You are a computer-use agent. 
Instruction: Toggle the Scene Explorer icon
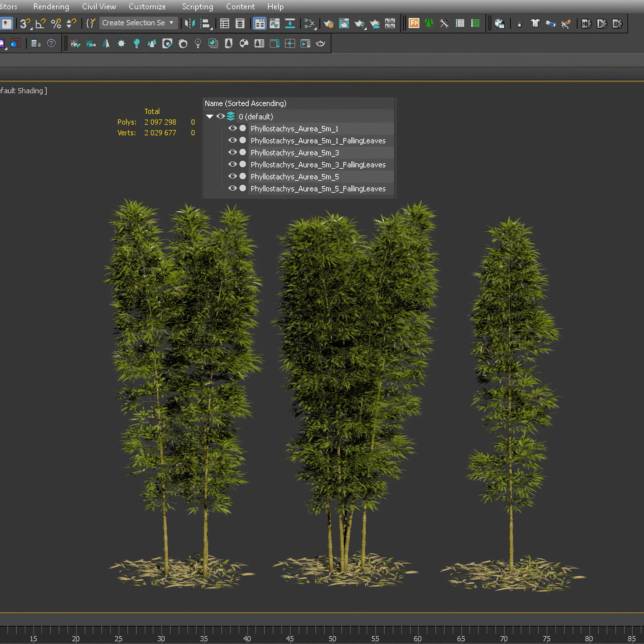(225, 23)
